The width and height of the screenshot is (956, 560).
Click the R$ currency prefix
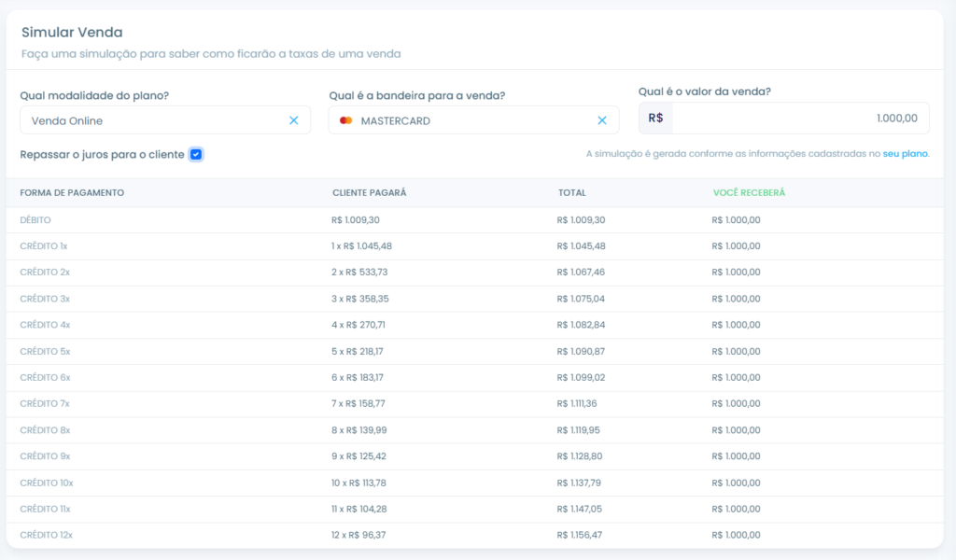[x=655, y=118]
